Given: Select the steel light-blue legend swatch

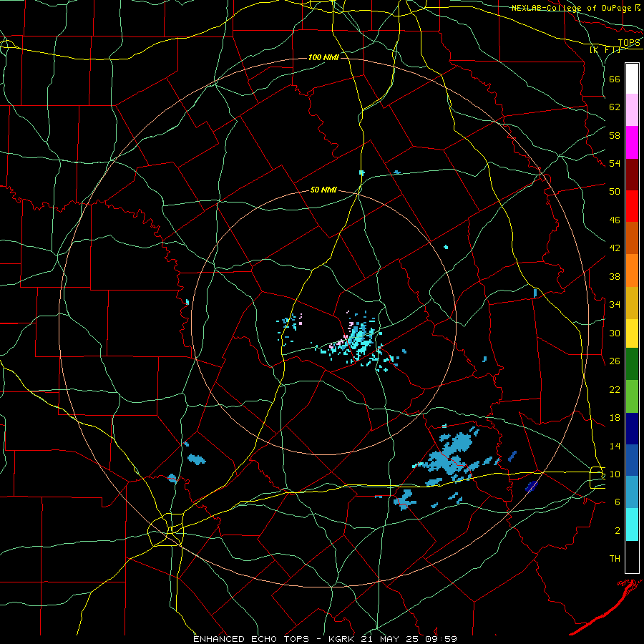Looking at the screenshot, I should pyautogui.click(x=632, y=492).
